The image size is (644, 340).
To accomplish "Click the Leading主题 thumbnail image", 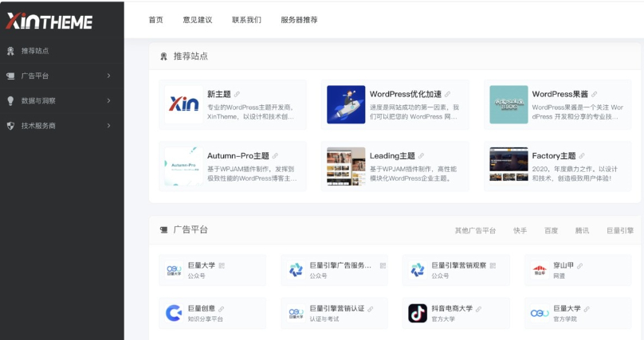I will click(x=346, y=166).
